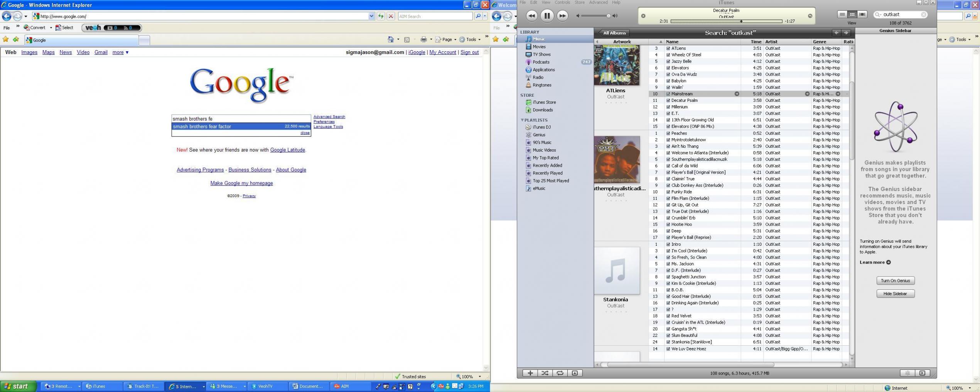Expand Google's more dropdown menu
The width and height of the screenshot is (980, 392).
coord(120,52)
